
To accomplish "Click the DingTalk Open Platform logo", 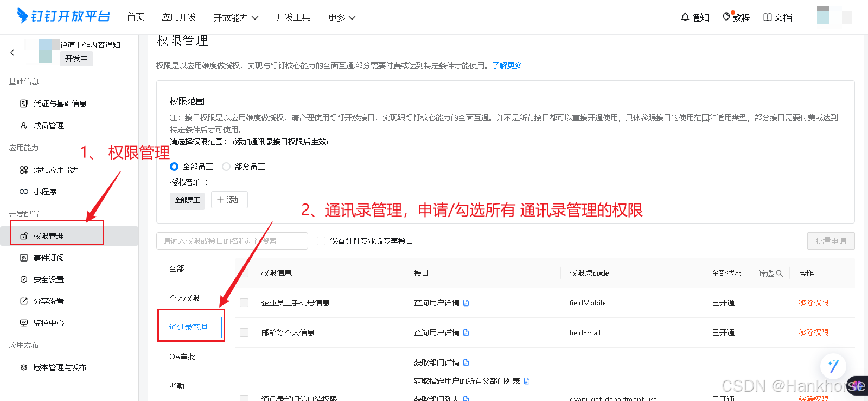I will pyautogui.click(x=63, y=16).
